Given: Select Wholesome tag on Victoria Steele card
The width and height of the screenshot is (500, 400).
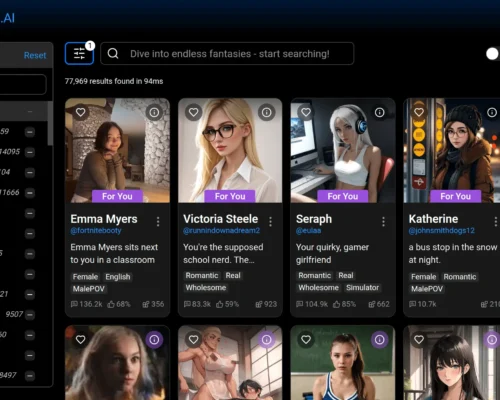Looking at the screenshot, I should 206,288.
